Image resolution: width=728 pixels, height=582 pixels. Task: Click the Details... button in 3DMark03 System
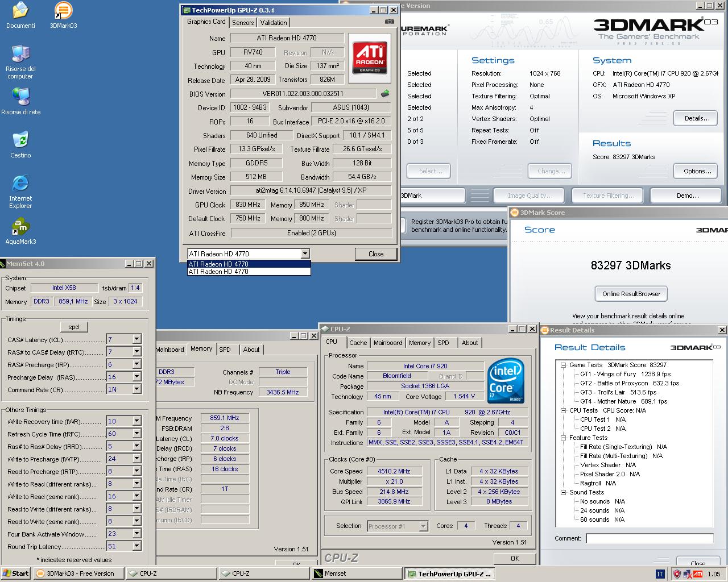click(697, 118)
